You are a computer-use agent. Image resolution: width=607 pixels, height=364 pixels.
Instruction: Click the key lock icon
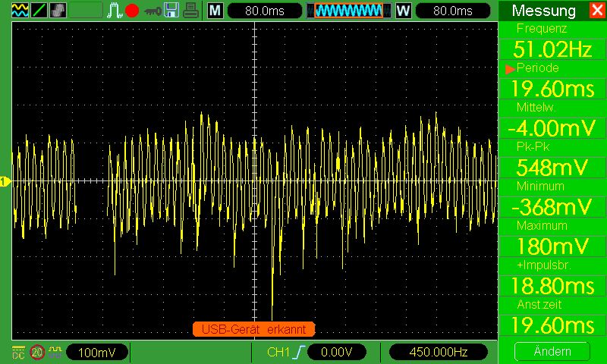click(x=153, y=11)
